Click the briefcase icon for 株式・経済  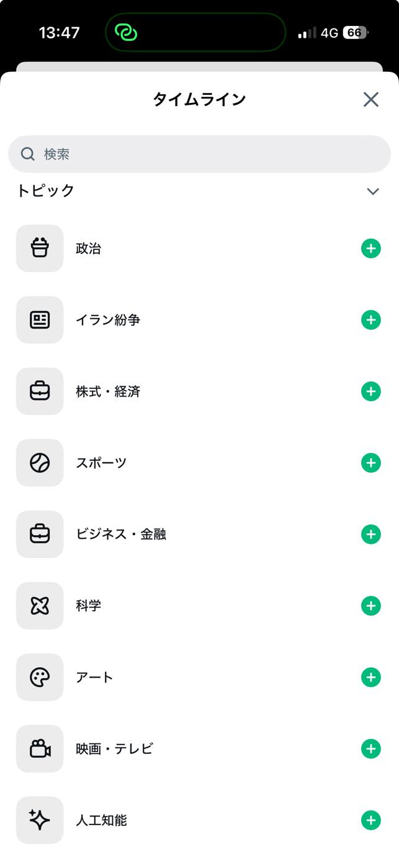(39, 391)
